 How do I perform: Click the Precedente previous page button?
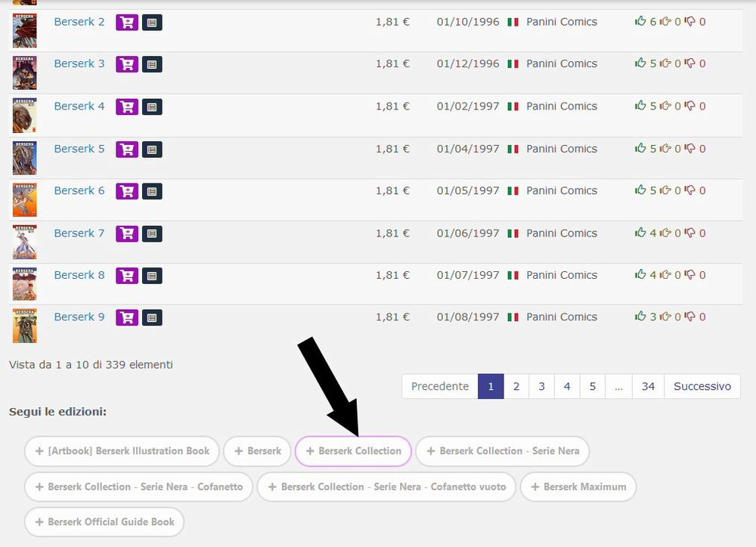(440, 386)
